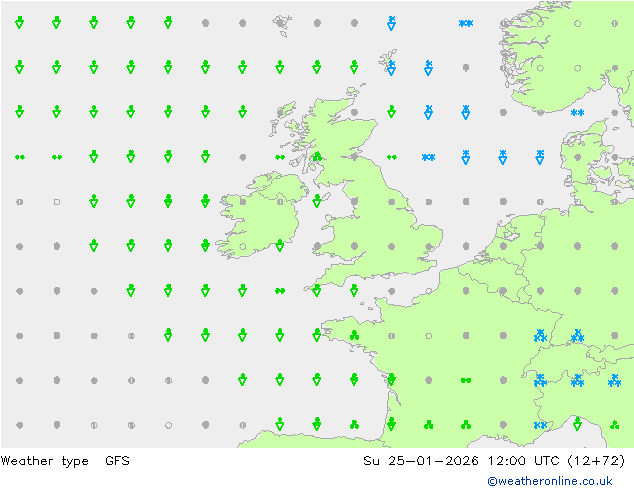This screenshot has height=490, width=634.
Task: Click the "(12+72)" forecast hour text
Action: (596, 460)
